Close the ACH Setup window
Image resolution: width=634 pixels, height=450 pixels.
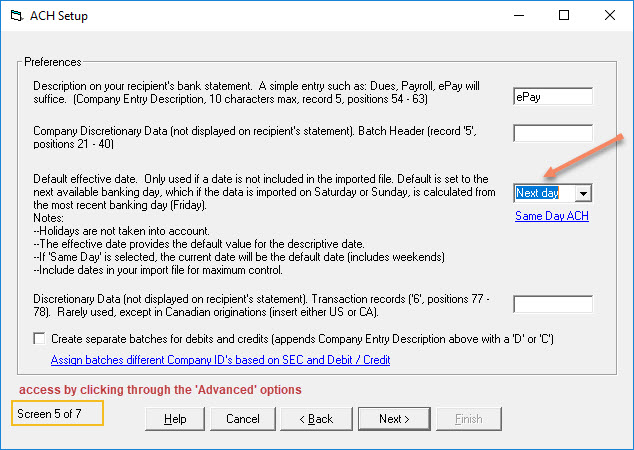tap(610, 15)
